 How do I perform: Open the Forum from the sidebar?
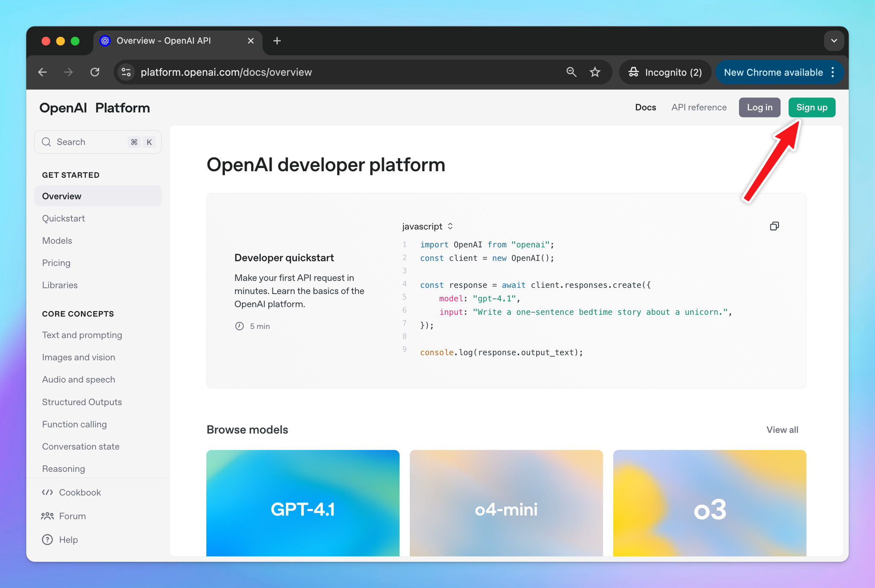72,516
